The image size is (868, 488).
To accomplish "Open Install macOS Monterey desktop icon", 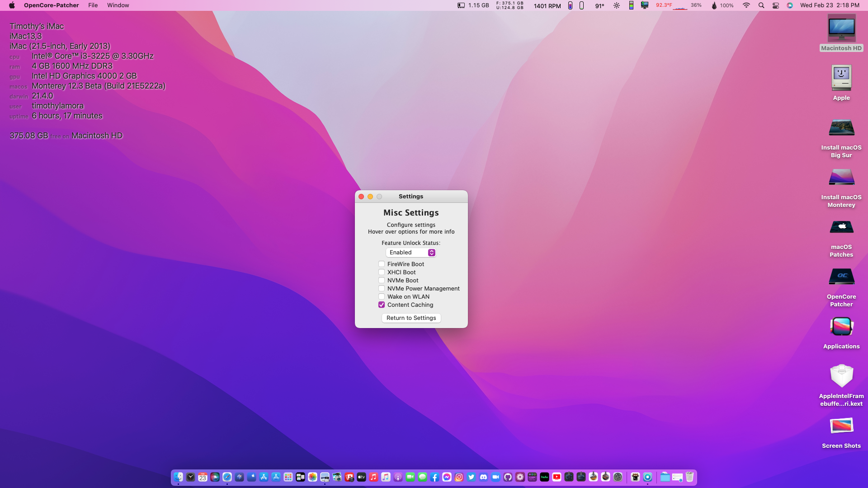I will click(x=841, y=178).
